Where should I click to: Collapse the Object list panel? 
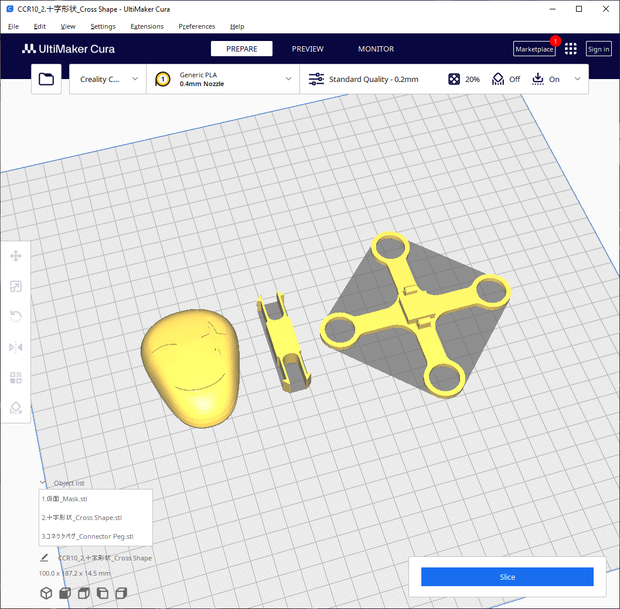[43, 482]
